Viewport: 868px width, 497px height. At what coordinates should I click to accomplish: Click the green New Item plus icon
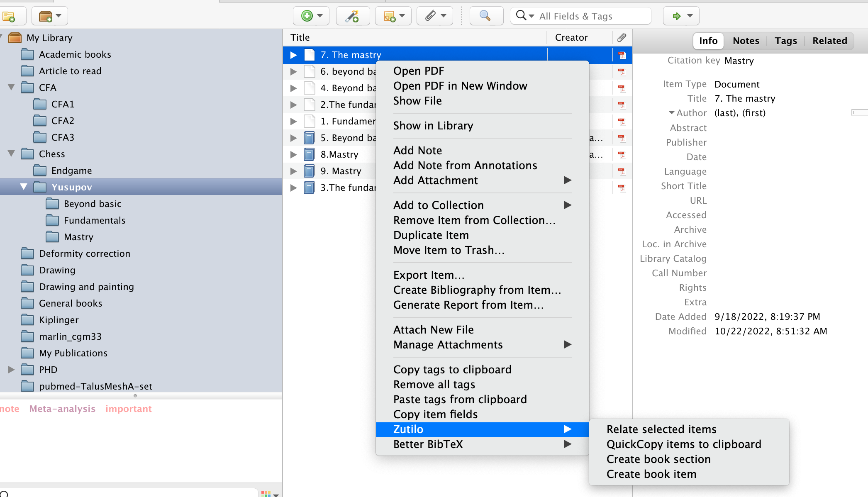point(307,16)
